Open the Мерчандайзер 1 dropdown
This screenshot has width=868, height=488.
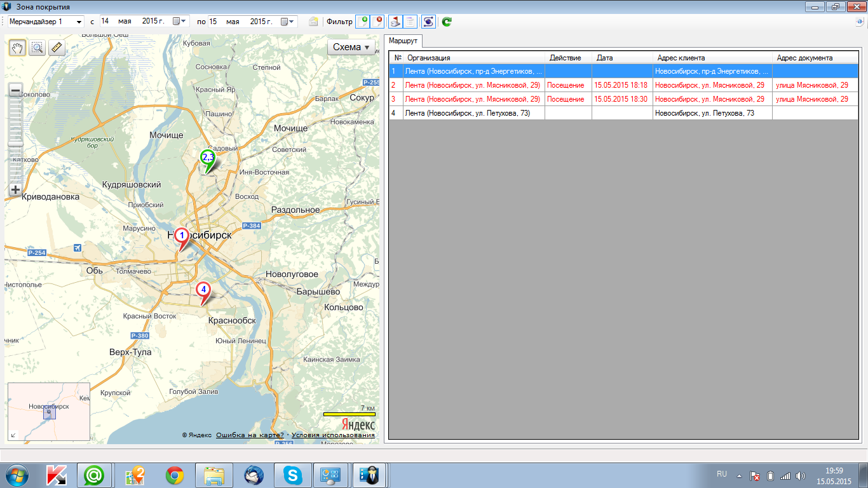tap(79, 22)
